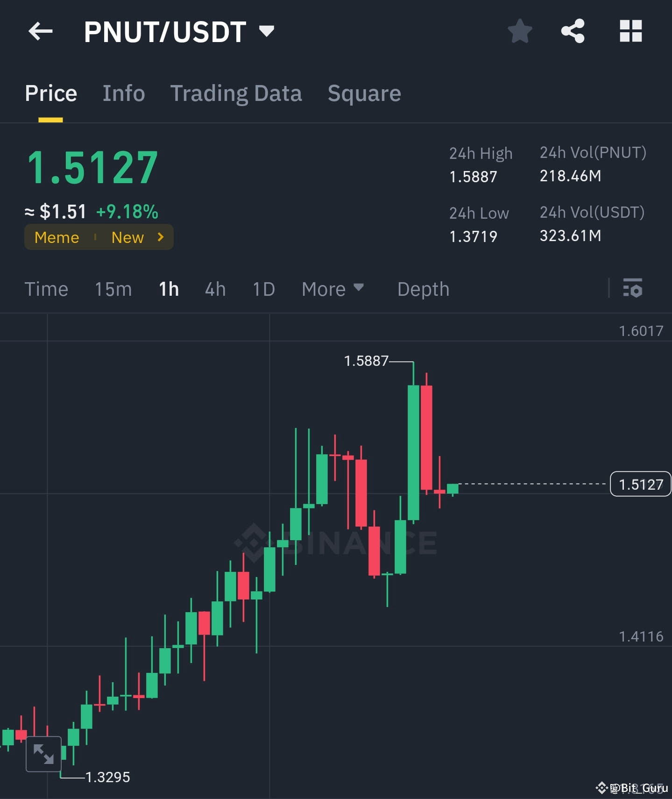
Task: Tap the back arrow to exit pair view
Action: 40,31
